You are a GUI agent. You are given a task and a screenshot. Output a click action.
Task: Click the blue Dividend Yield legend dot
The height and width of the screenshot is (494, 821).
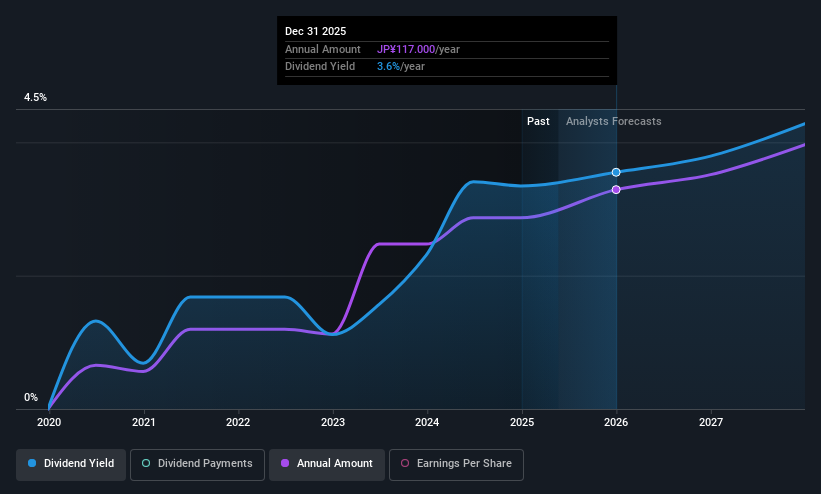[32, 463]
